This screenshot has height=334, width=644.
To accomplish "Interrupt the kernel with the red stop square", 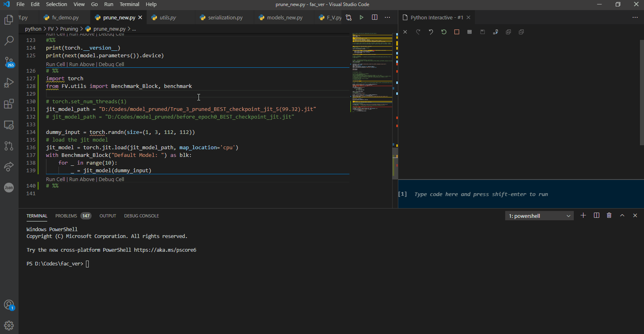I will tap(457, 32).
